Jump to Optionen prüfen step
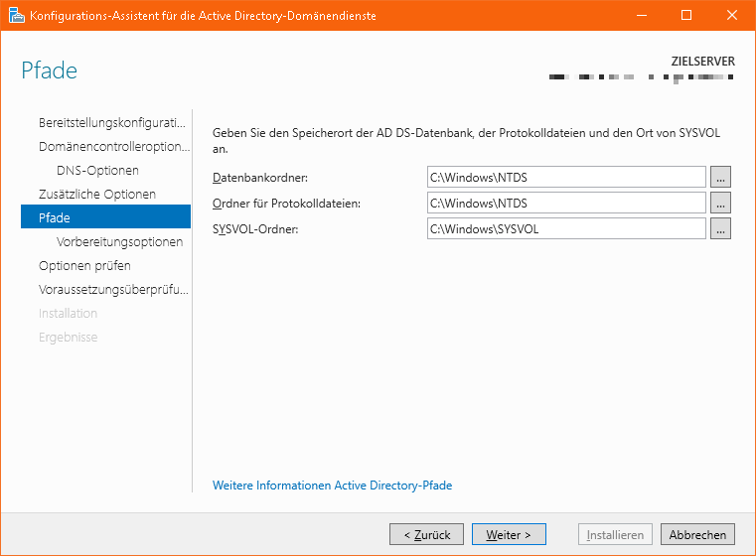Viewport: 756px width, 556px height. [x=84, y=266]
